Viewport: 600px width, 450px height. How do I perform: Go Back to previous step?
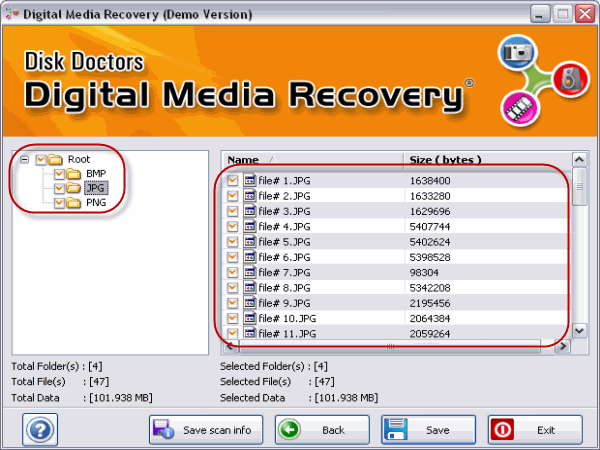click(x=322, y=430)
